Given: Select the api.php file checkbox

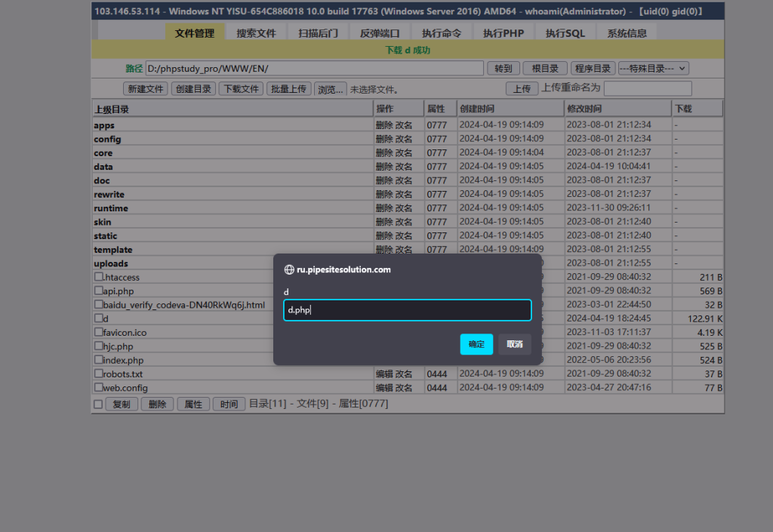Looking at the screenshot, I should pyautogui.click(x=98, y=291).
